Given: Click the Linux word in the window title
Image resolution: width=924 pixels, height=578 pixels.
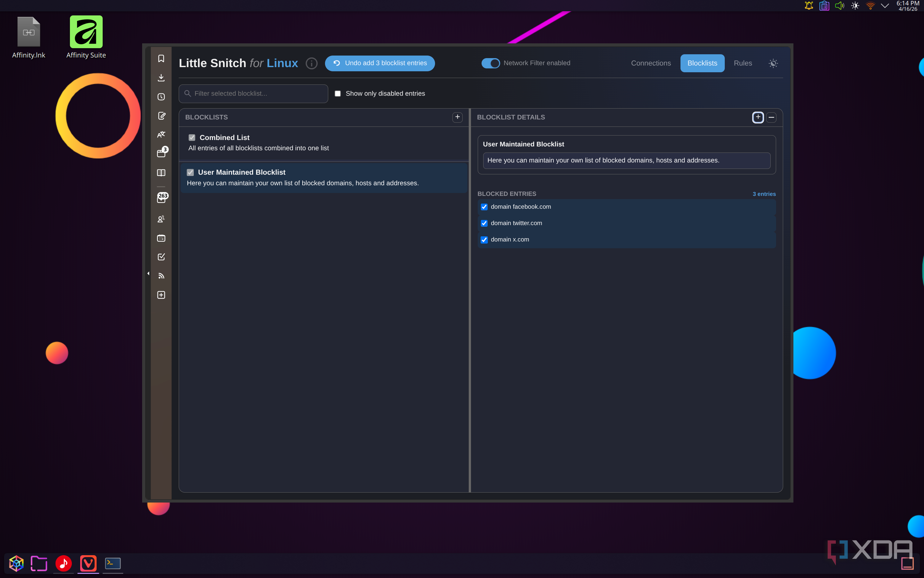Looking at the screenshot, I should tap(282, 63).
